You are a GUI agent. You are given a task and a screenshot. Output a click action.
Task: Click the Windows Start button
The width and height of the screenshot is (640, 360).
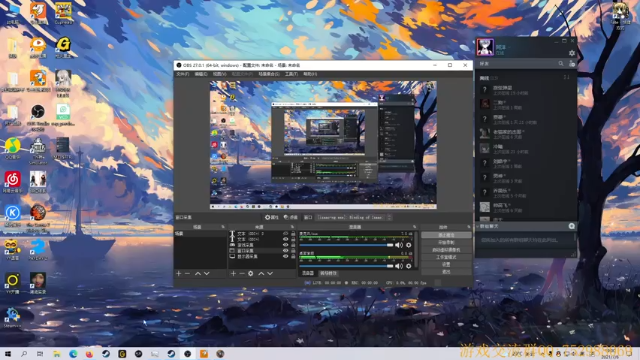(8, 354)
